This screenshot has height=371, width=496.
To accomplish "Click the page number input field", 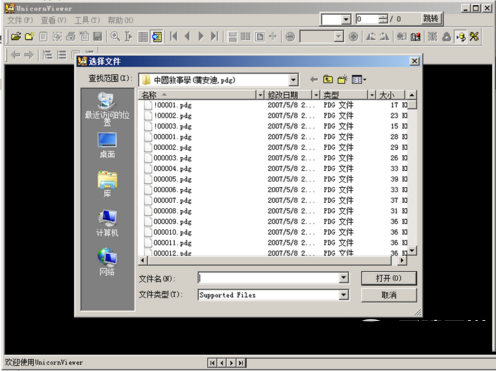I will (x=367, y=19).
